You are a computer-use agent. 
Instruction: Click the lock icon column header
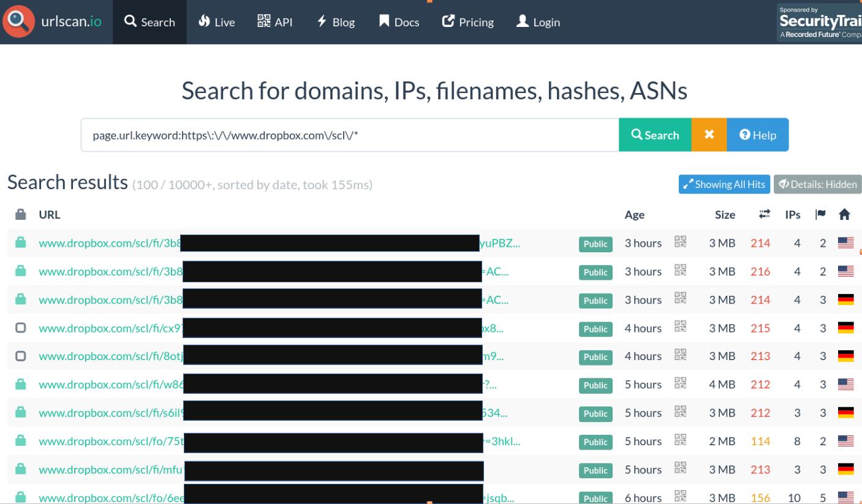click(21, 214)
